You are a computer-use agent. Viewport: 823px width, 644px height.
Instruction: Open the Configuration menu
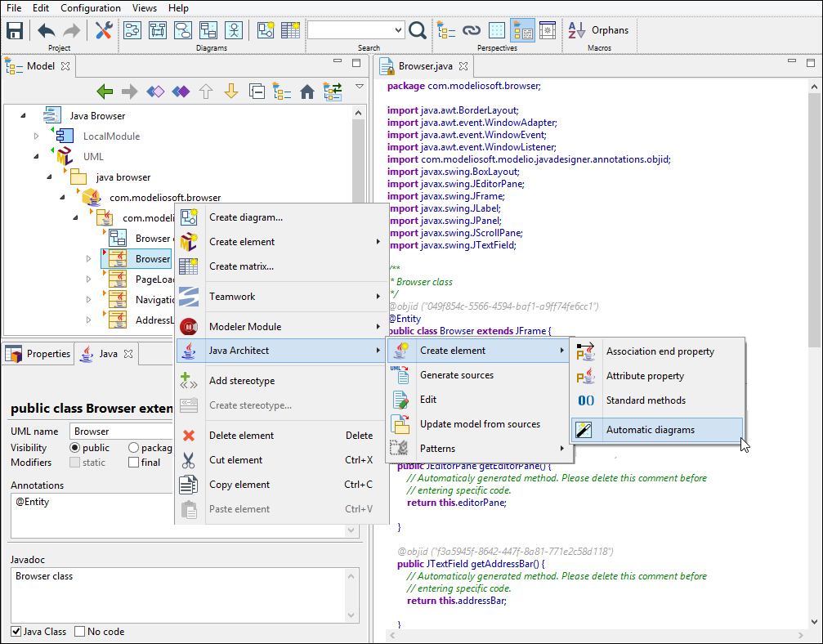coord(90,8)
